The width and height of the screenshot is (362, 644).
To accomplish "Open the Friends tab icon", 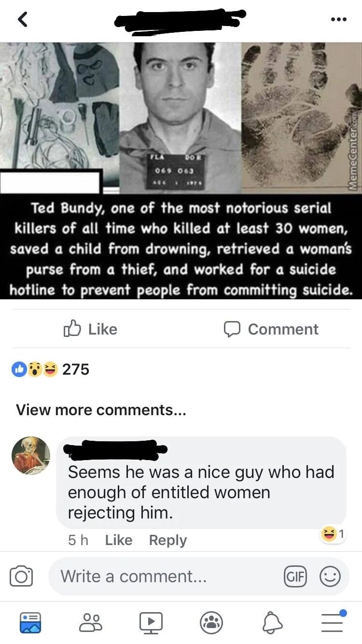I will point(91,623).
